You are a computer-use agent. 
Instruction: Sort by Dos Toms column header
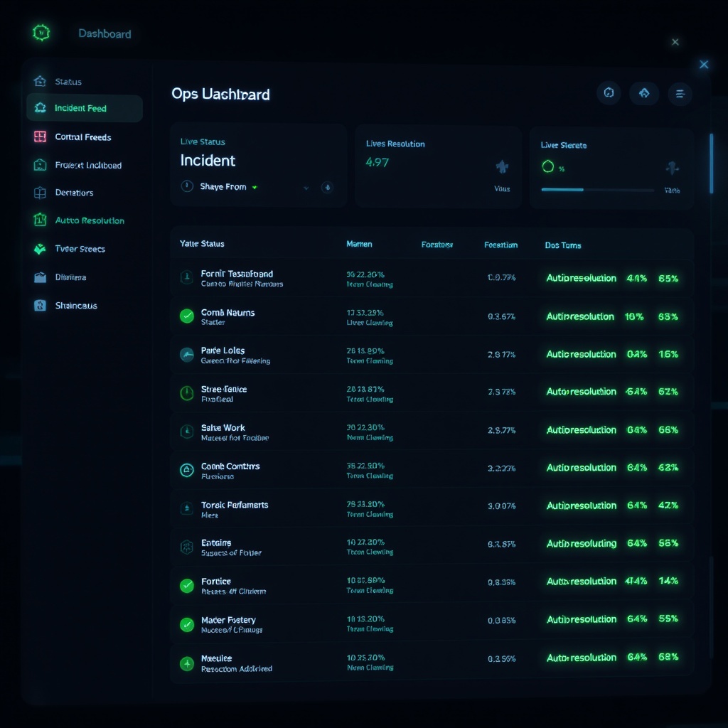pos(563,245)
